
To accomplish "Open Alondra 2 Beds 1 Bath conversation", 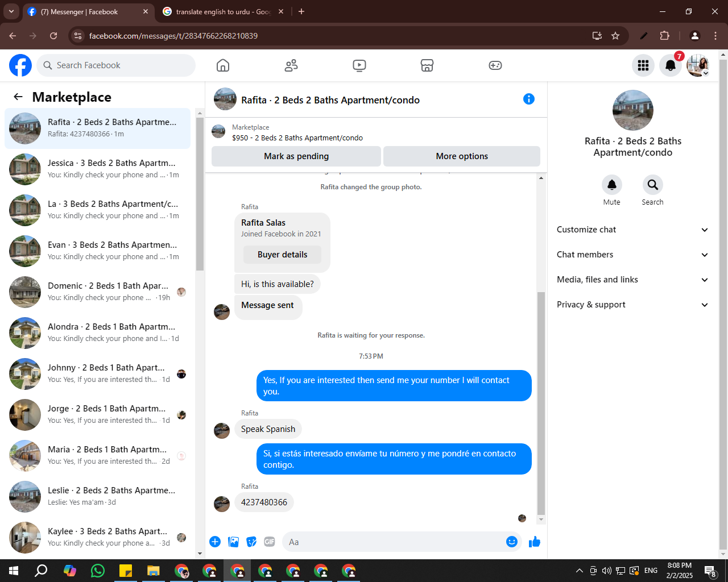I will [x=98, y=333].
